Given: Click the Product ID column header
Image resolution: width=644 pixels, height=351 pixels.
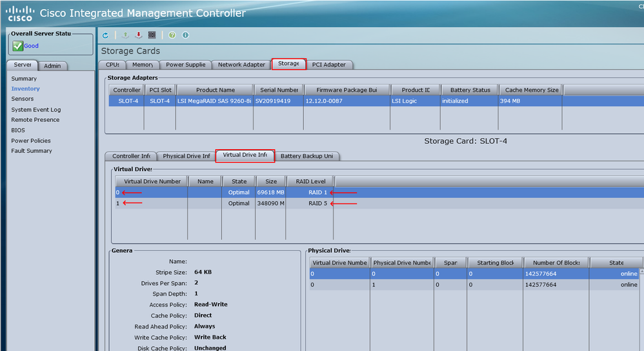Looking at the screenshot, I should point(416,90).
